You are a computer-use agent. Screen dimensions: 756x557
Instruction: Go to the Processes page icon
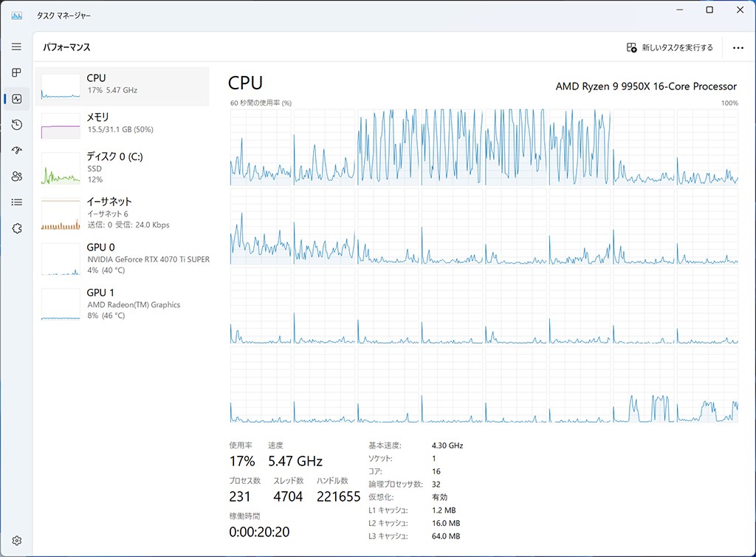tap(16, 72)
